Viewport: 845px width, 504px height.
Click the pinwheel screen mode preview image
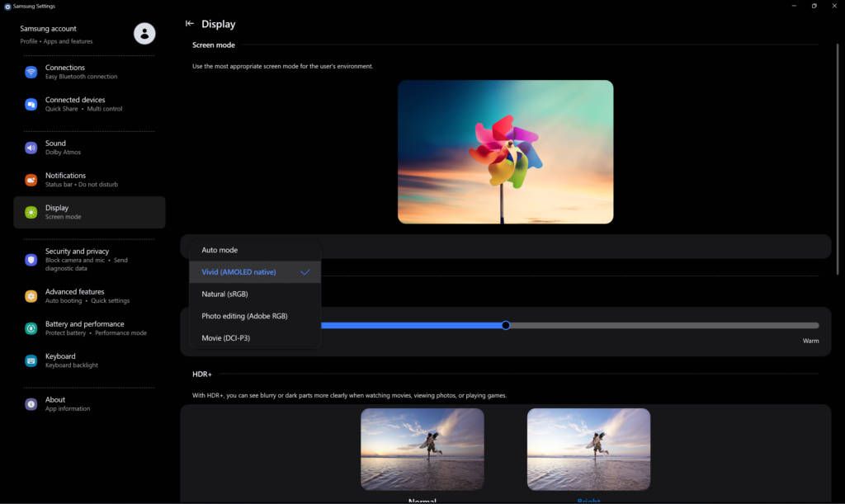pyautogui.click(x=506, y=152)
